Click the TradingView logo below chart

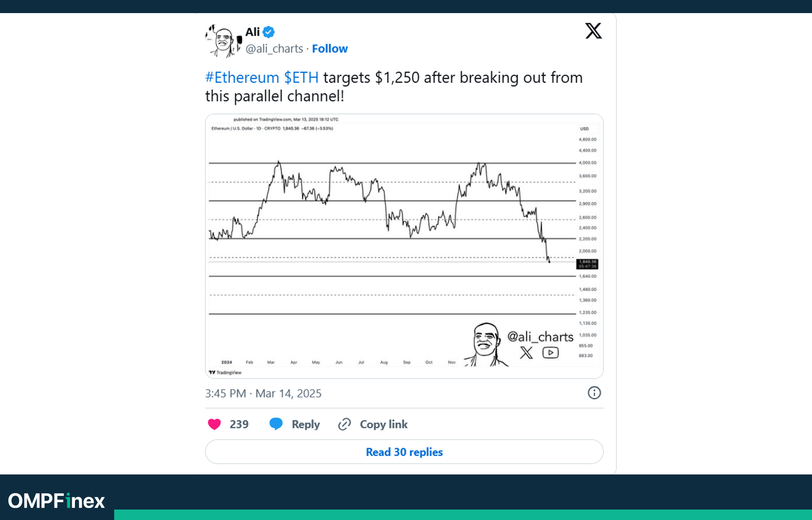[x=225, y=372]
